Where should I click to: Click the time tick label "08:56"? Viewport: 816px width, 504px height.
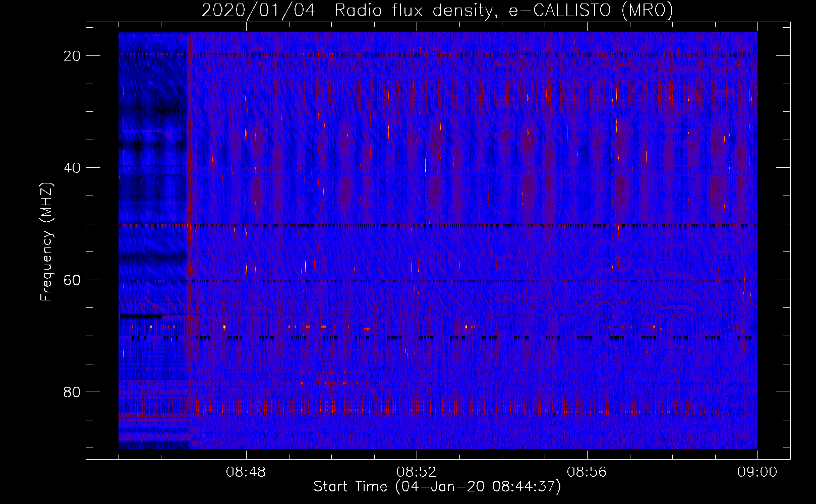tap(587, 472)
